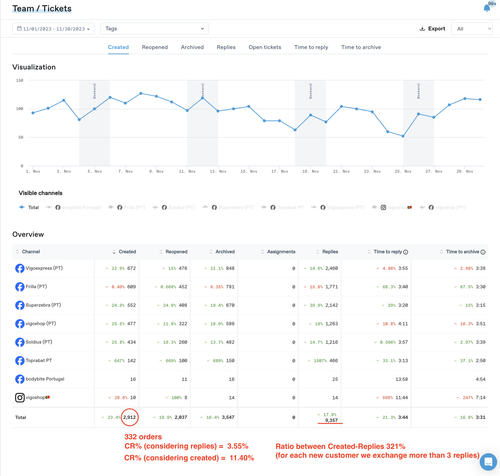Click the Export button
Image resolution: width=500 pixels, height=476 pixels.
(x=432, y=29)
